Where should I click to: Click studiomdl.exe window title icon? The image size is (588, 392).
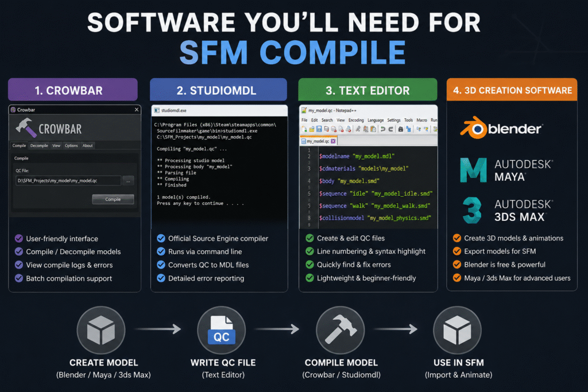[x=157, y=111]
